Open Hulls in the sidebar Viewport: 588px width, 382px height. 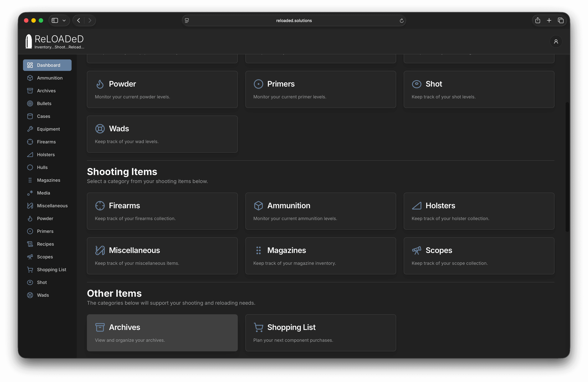click(x=47, y=167)
